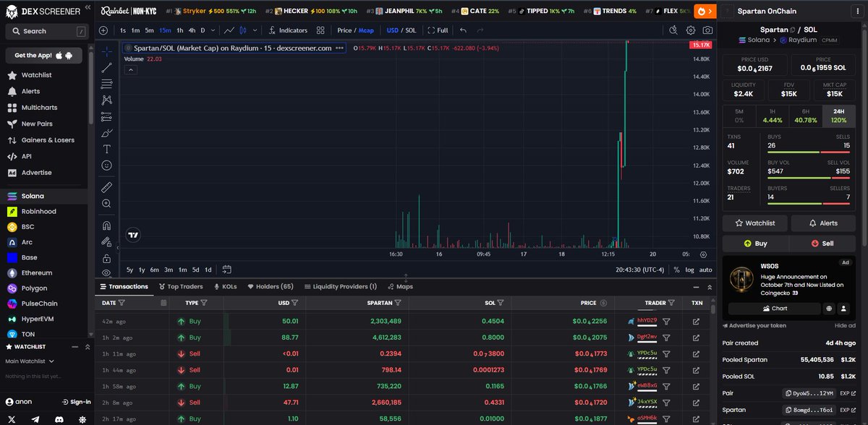This screenshot has width=868, height=425.
Task: Open the Top Traders tab
Action: coord(181,286)
